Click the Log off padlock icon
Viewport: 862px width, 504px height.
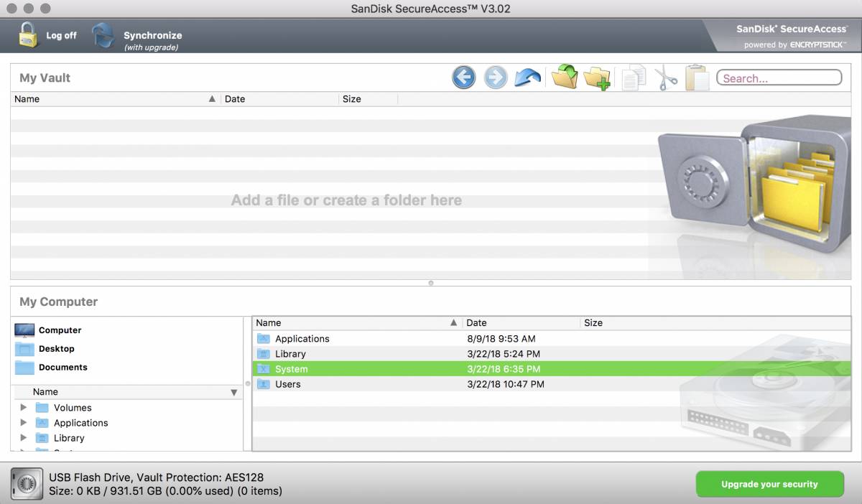pos(29,35)
